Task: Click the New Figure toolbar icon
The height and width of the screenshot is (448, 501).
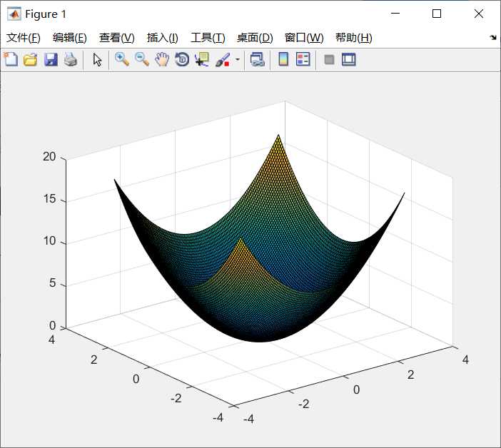Action: tap(11, 59)
